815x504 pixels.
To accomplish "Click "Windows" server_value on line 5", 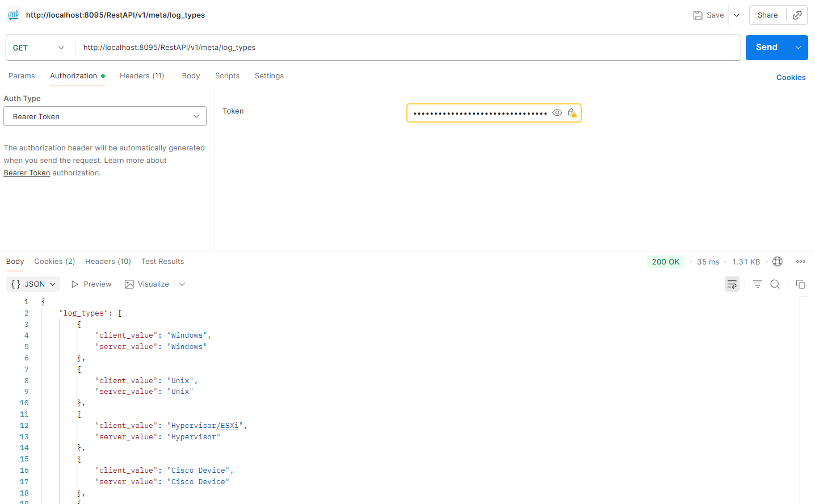I will click(x=187, y=347).
